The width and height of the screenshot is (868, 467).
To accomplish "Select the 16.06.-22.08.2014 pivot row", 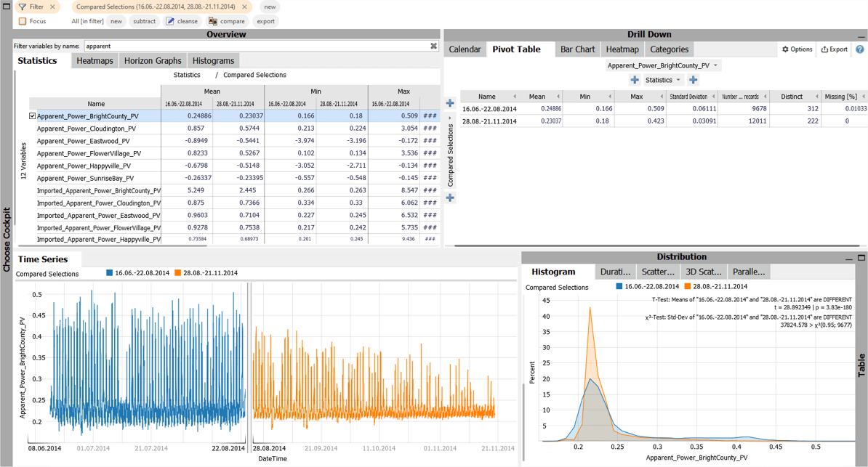I will [x=664, y=109].
